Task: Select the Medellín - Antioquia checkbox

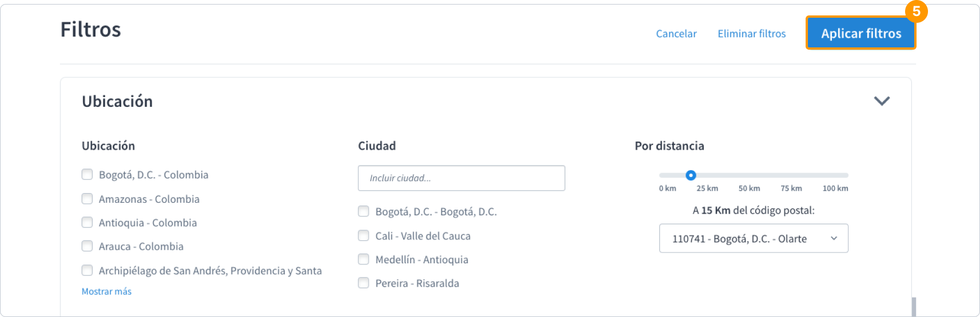Action: 364,259
